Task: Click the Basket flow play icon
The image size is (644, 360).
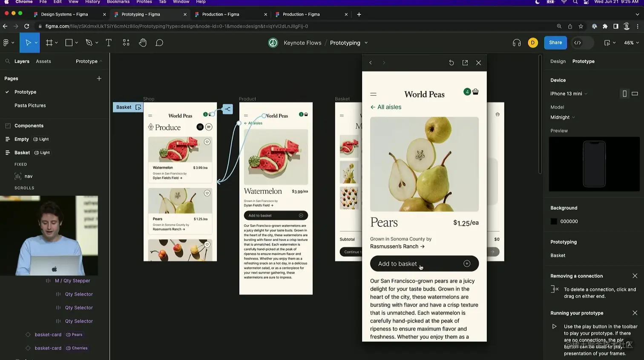Action: (x=138, y=107)
